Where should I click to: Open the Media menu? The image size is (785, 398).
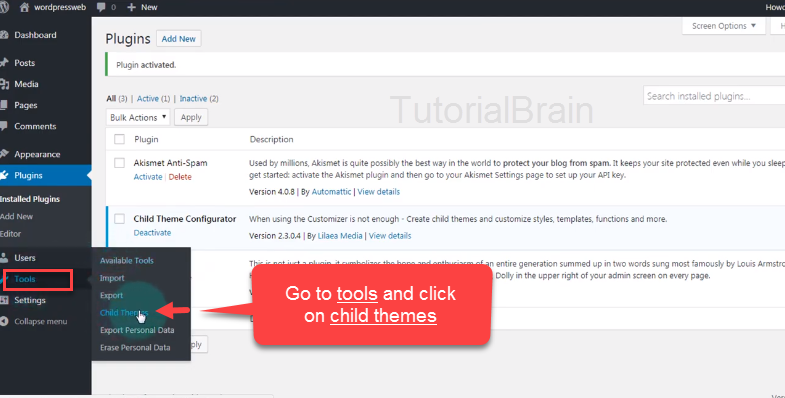(x=26, y=84)
